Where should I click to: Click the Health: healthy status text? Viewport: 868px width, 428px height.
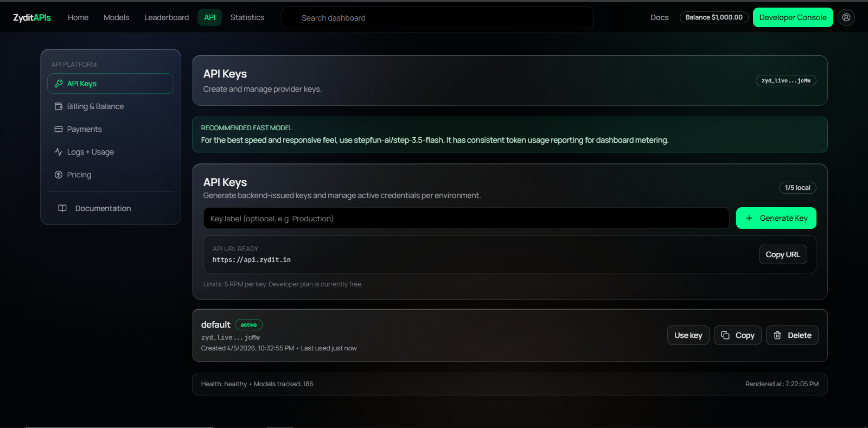[224, 384]
